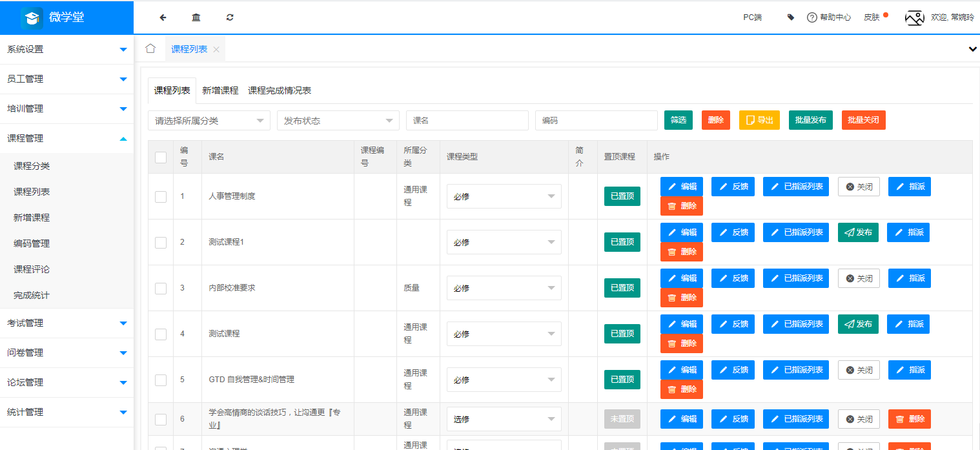Click the 微学堂 graduation cap logo

(x=32, y=17)
